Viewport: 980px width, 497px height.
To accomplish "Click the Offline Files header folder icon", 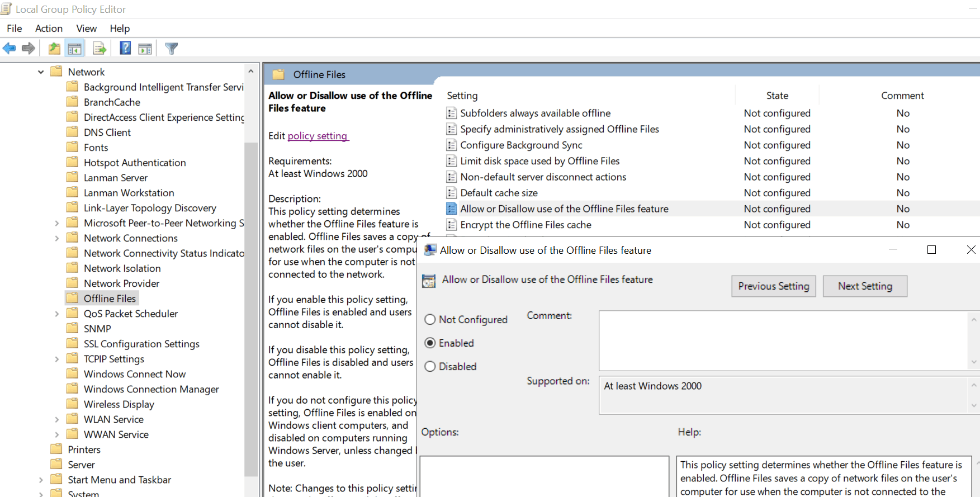I will pyautogui.click(x=278, y=74).
